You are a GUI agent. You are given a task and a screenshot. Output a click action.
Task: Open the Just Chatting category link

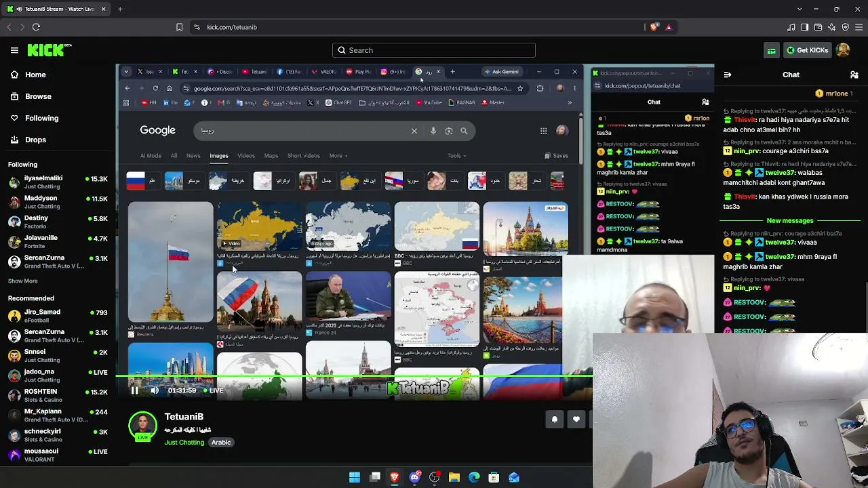pyautogui.click(x=184, y=443)
